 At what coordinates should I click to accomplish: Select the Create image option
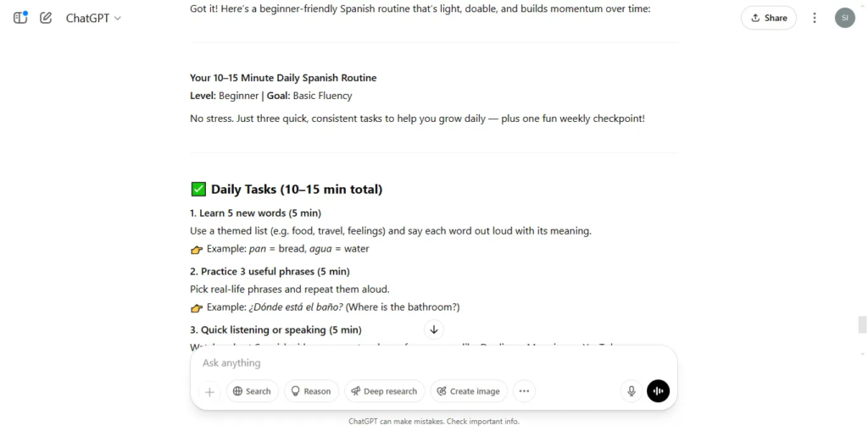point(468,391)
